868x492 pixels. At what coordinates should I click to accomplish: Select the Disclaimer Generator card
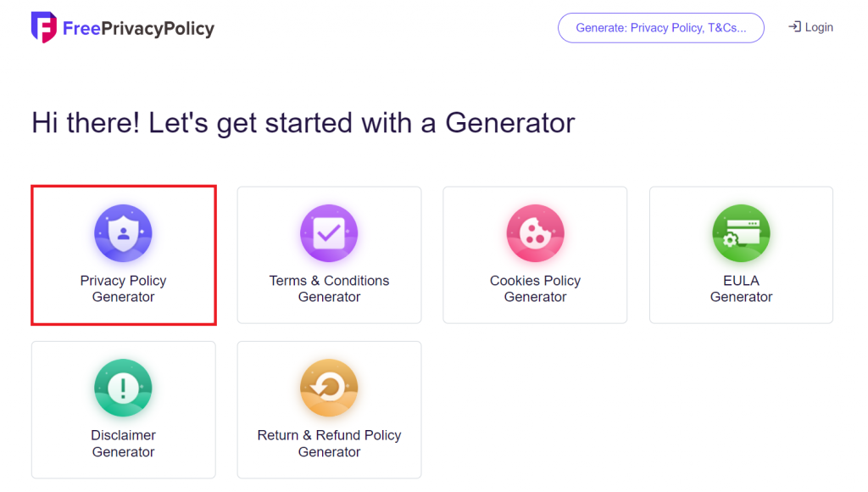coord(123,410)
